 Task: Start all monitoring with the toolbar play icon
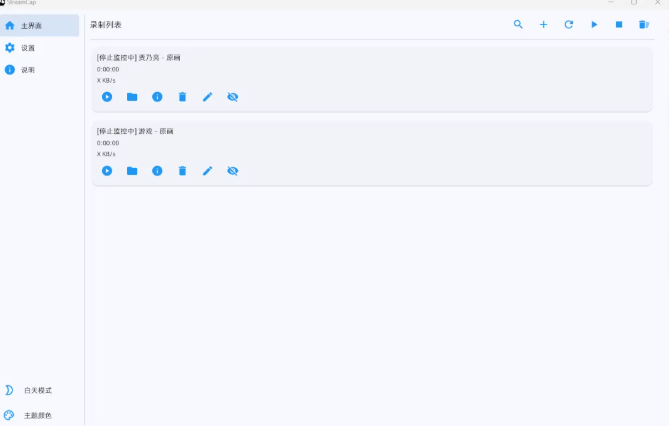[x=594, y=25]
